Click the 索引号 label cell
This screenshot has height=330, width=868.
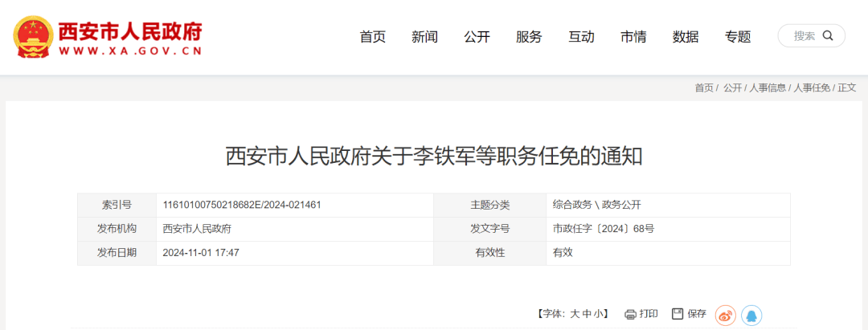(117, 205)
